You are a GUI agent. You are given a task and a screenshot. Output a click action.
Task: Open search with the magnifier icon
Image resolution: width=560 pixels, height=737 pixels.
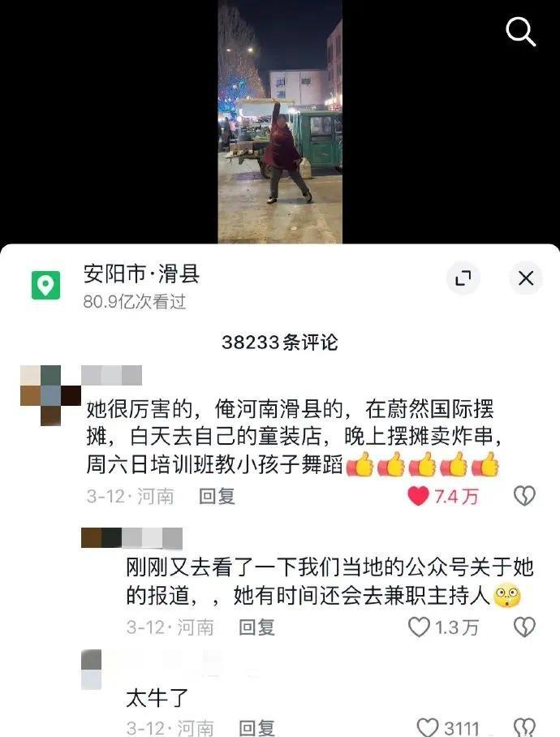[x=520, y=32]
